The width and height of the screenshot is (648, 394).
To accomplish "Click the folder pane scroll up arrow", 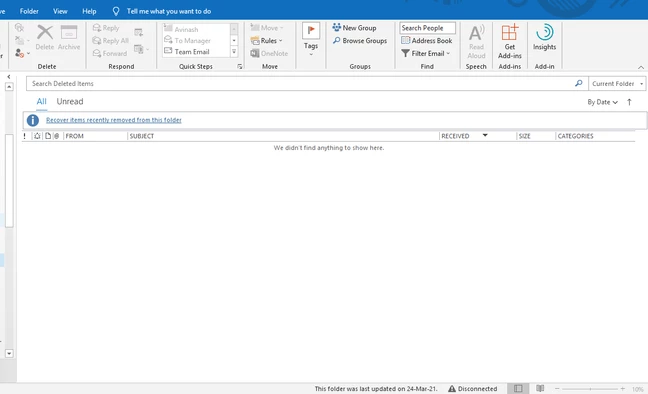I will click(9, 87).
